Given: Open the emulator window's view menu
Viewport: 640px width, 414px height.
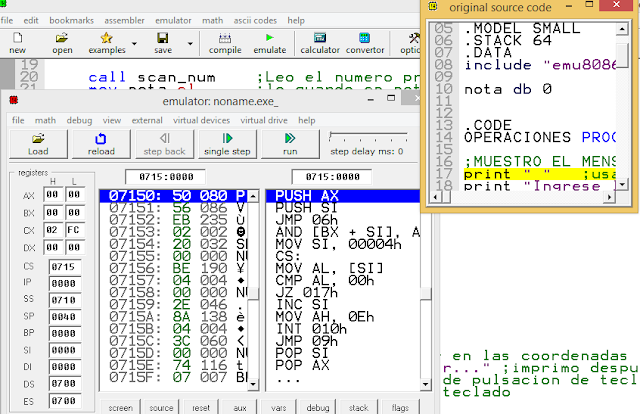Looking at the screenshot, I should 111,120.
